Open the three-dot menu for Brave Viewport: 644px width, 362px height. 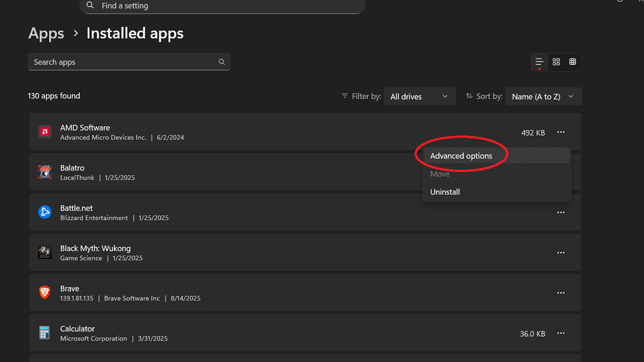pyautogui.click(x=561, y=293)
